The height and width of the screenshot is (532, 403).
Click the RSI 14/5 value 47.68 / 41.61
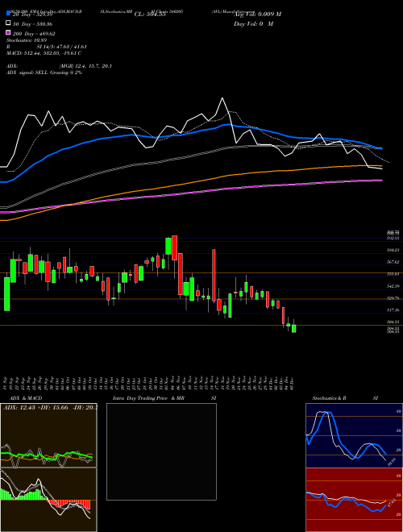(62, 47)
